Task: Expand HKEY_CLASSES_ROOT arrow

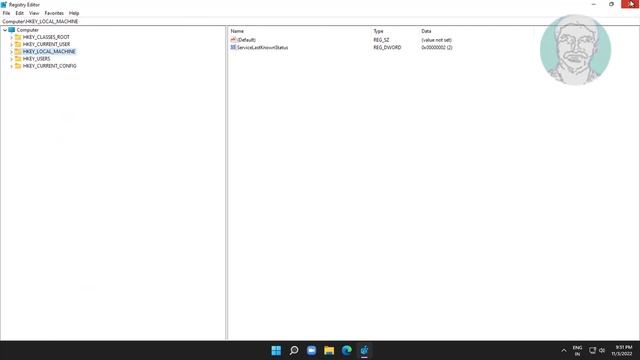Action: click(x=11, y=38)
